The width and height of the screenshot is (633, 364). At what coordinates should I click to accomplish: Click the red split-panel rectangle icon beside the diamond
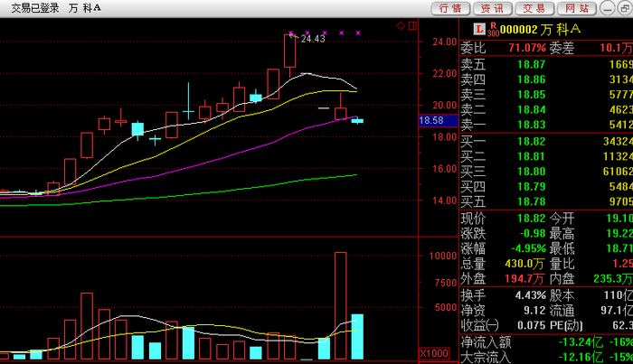click(412, 26)
